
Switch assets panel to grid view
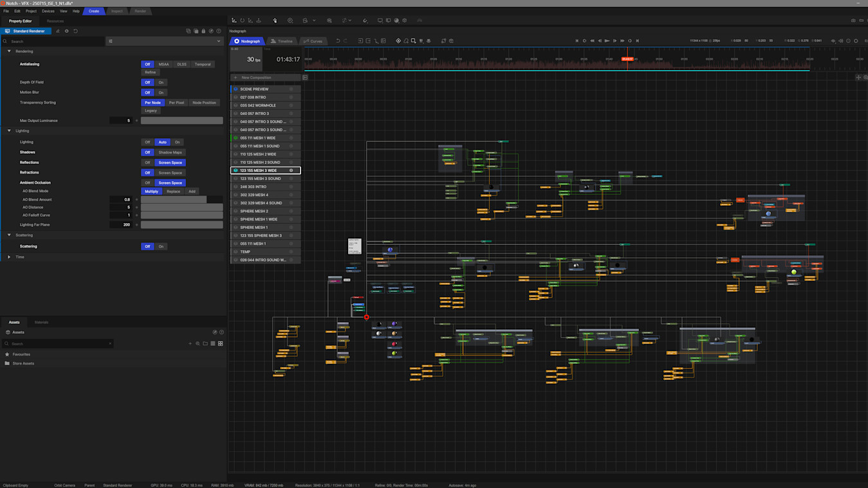click(220, 343)
